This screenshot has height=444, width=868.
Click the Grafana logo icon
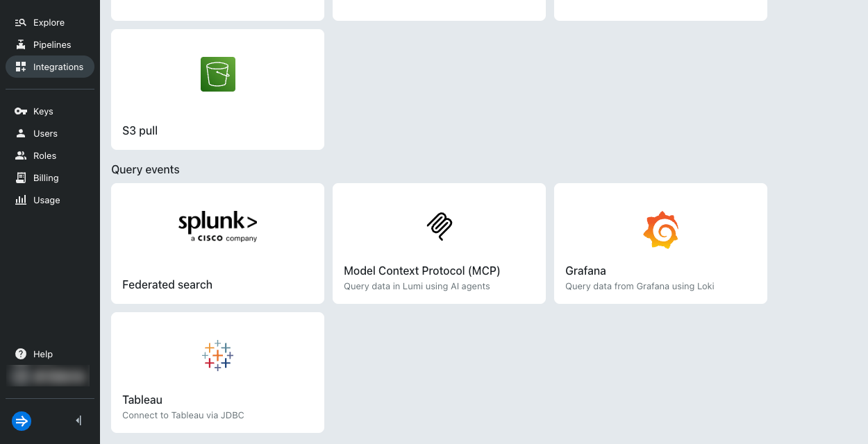click(x=660, y=230)
